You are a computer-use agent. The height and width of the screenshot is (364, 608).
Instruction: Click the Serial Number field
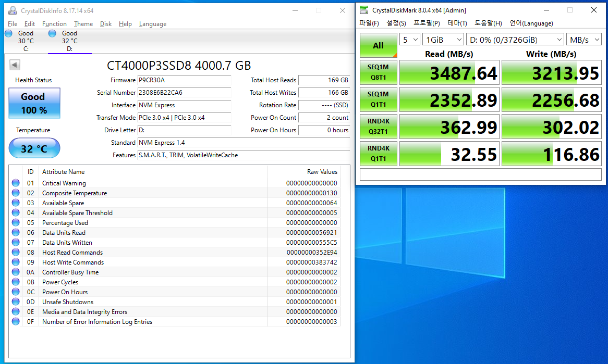coord(185,93)
